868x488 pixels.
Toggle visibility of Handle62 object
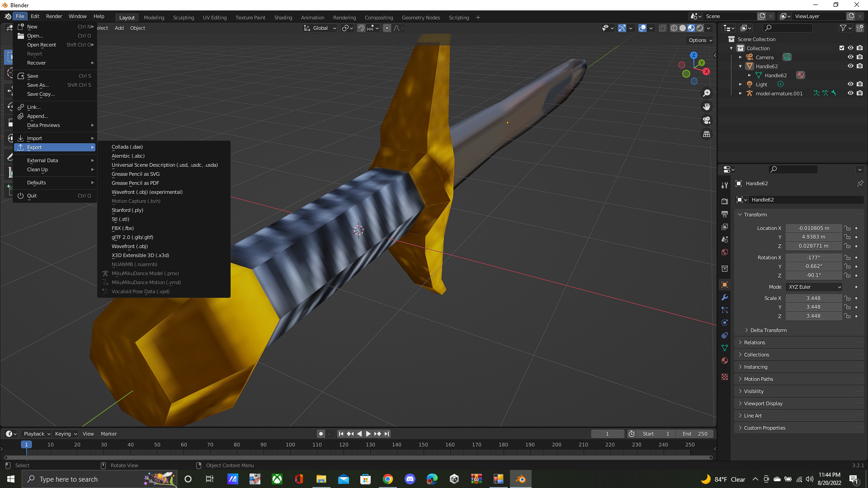click(849, 66)
